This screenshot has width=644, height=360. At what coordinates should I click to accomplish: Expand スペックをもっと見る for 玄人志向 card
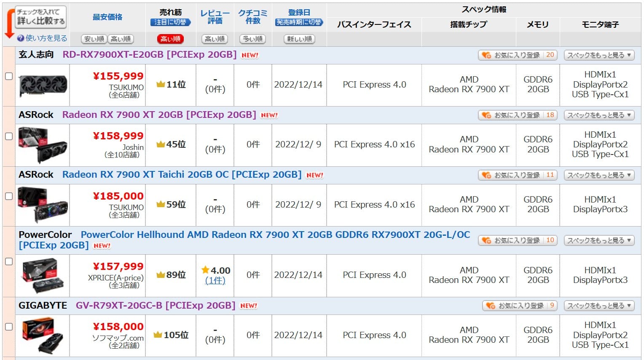coord(599,55)
